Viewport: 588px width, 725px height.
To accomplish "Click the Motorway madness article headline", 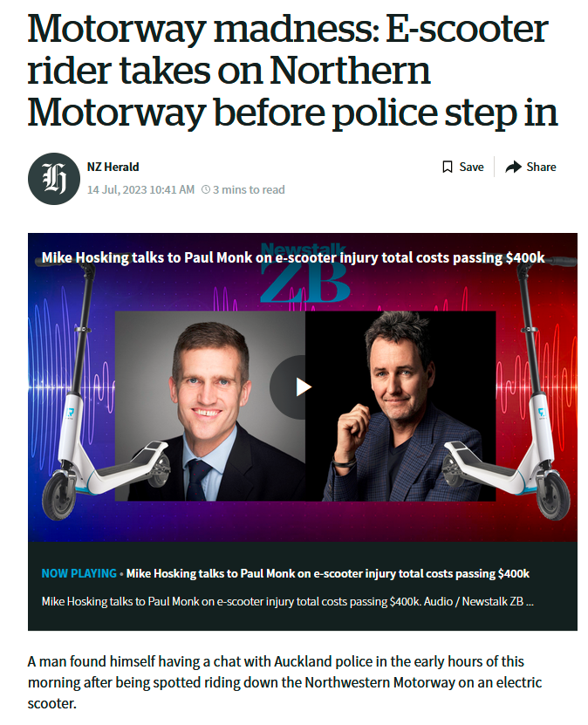I will [x=292, y=70].
